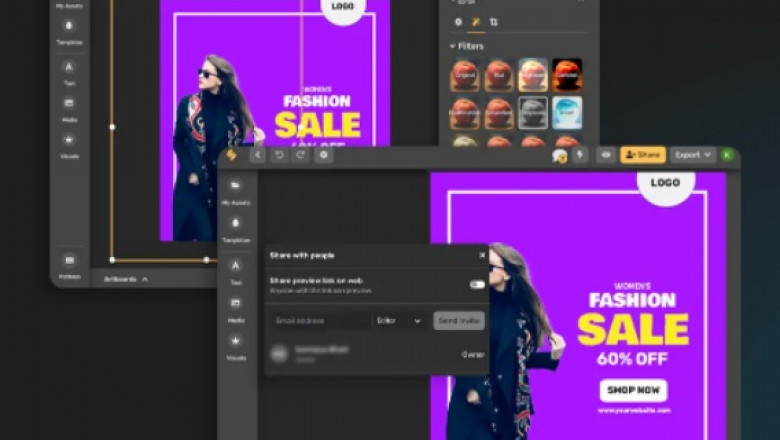Switch to the crop tab in image panel
Image resolution: width=780 pixels, height=440 pixels.
tap(494, 21)
